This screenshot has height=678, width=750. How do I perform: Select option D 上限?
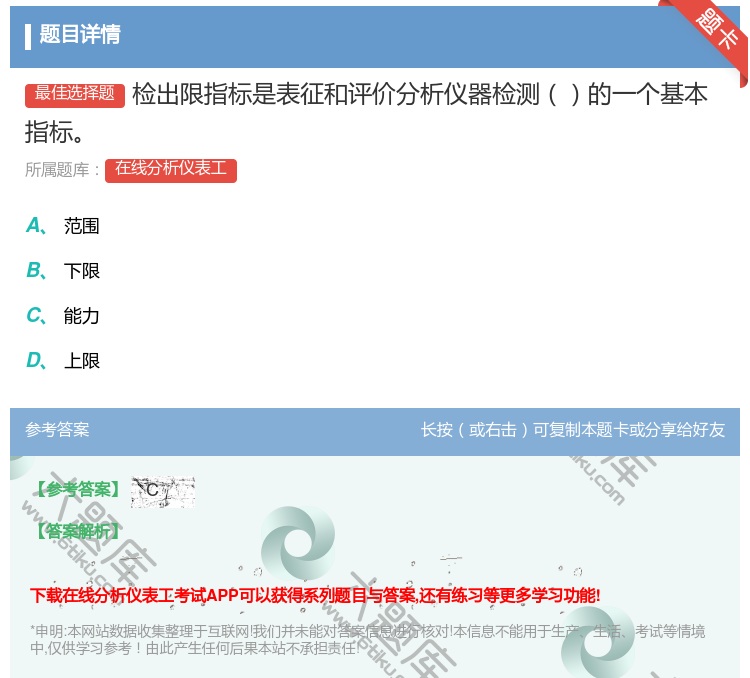click(63, 361)
